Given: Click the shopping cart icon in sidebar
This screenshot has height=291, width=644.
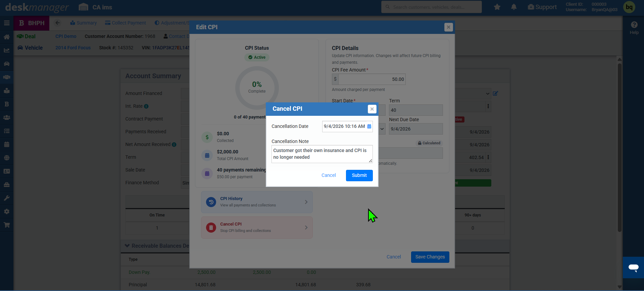Looking at the screenshot, I should (7, 225).
